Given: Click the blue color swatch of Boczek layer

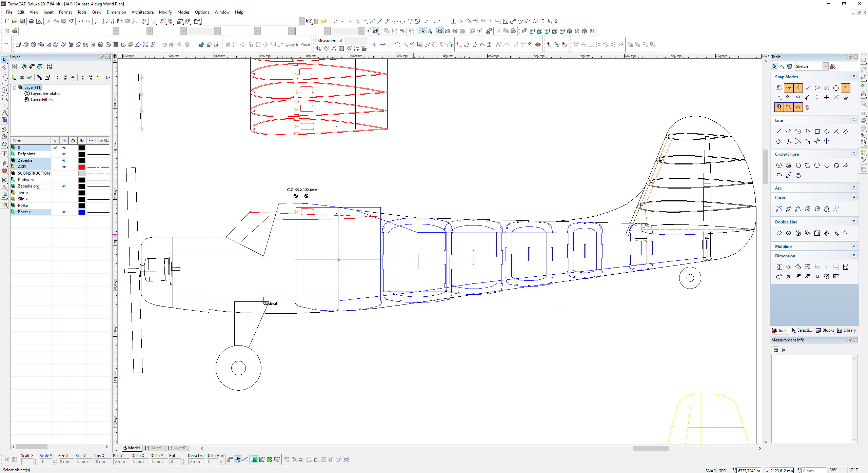Looking at the screenshot, I should pos(82,212).
